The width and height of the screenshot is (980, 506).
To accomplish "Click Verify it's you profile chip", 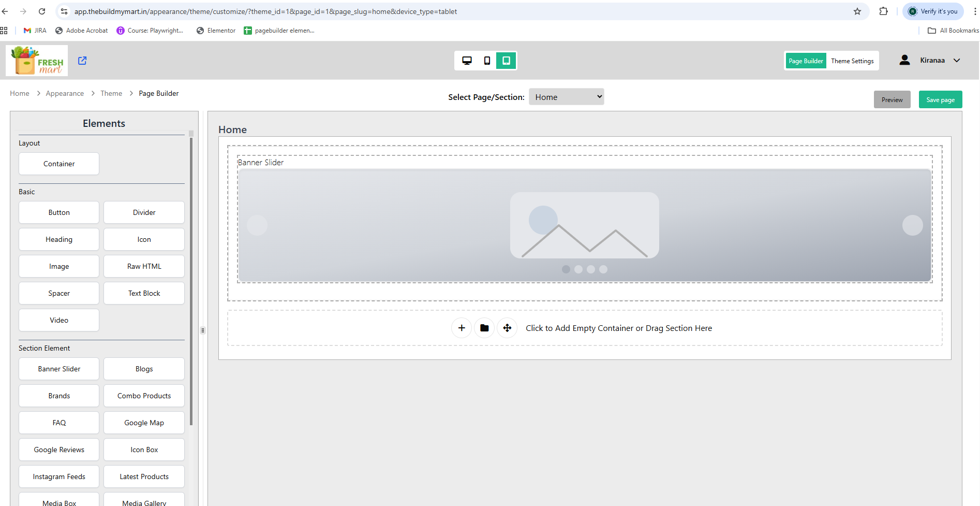I will point(933,11).
